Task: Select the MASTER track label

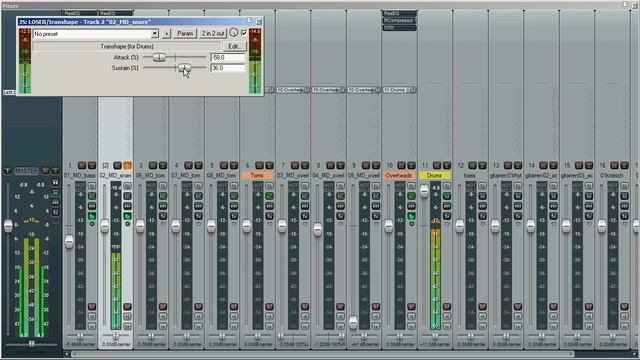Action: 27,171
